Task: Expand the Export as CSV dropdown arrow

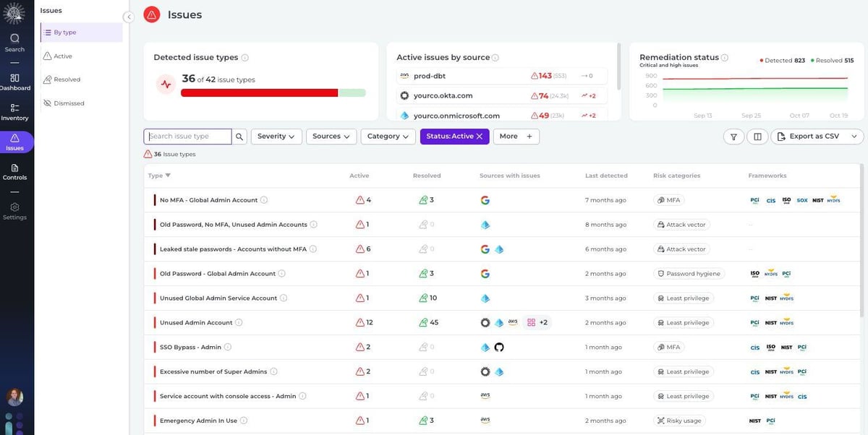Action: pos(855,136)
